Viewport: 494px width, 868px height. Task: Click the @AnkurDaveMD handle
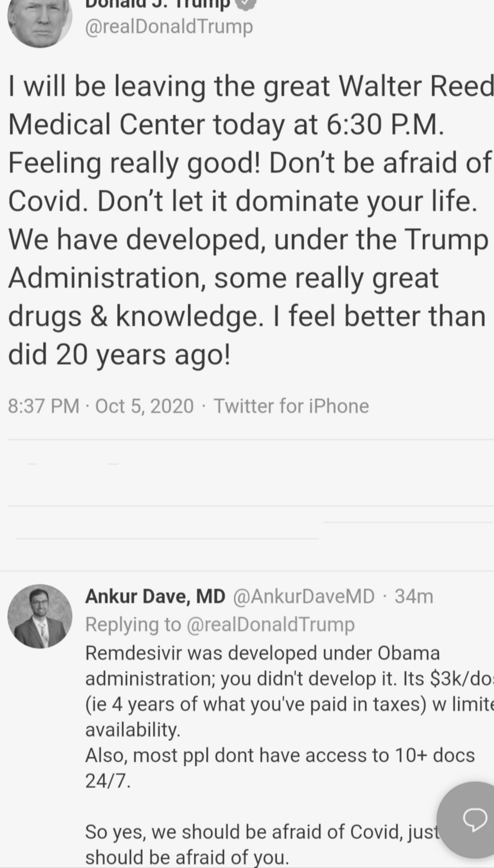point(304,596)
